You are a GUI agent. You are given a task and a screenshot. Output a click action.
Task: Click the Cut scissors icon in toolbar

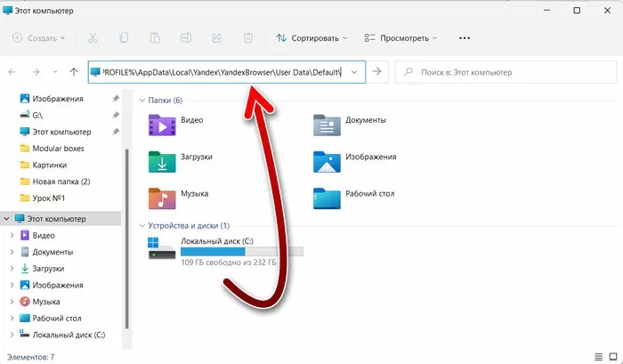click(x=93, y=38)
